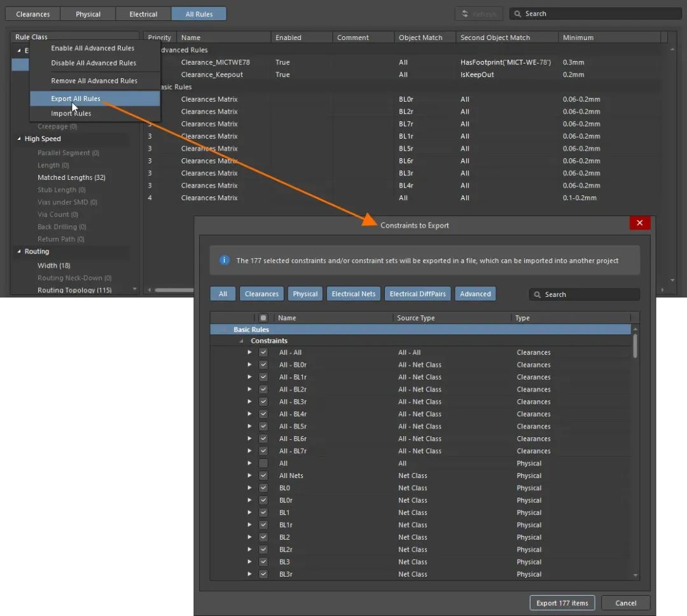Collapse the Routing rule class
Screen dimensions: 687x616
19,251
